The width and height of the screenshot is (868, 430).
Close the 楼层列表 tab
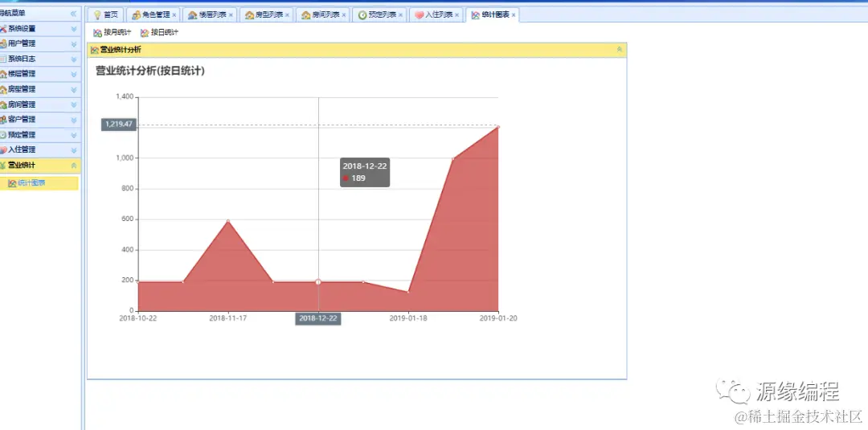(x=231, y=15)
